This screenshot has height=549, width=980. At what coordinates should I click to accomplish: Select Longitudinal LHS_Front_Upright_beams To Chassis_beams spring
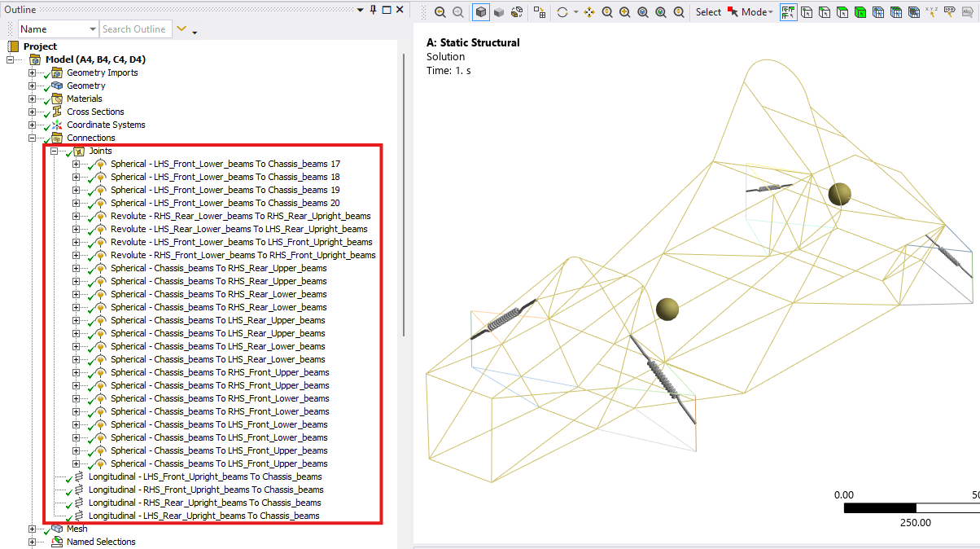click(204, 477)
